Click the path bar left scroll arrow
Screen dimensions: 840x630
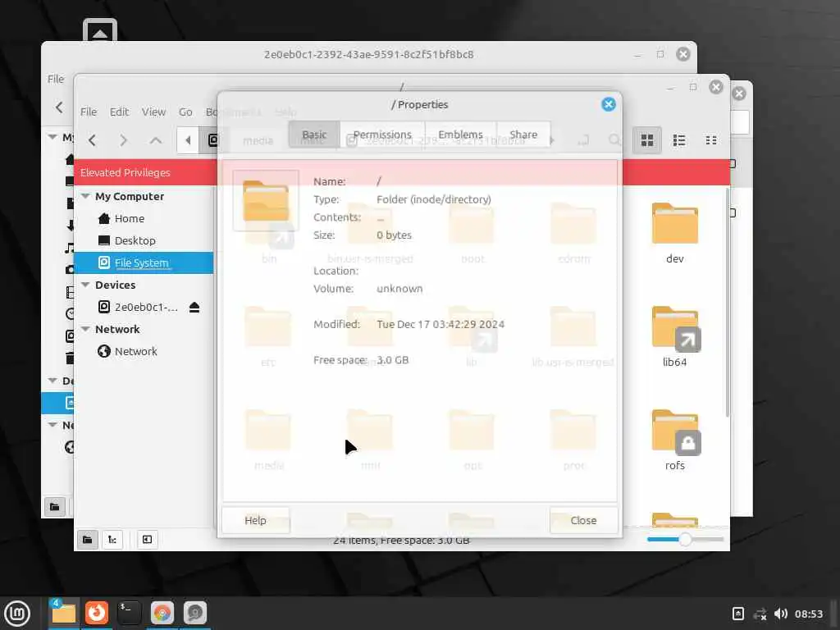(188, 140)
